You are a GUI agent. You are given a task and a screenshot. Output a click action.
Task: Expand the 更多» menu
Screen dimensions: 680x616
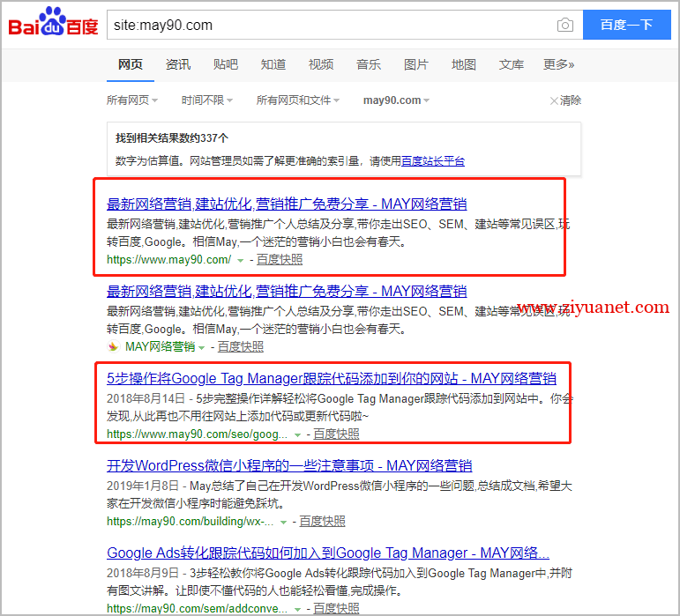pos(558,65)
